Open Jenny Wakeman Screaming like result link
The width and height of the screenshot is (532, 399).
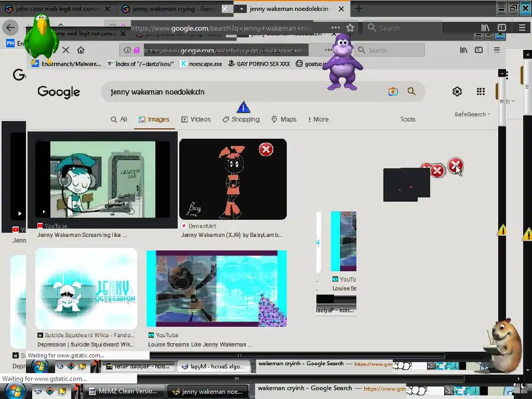click(82, 235)
